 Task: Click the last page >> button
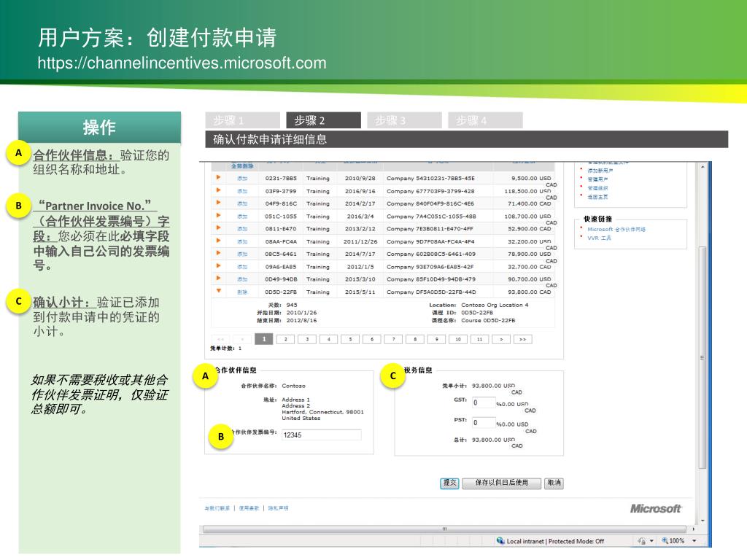(522, 339)
